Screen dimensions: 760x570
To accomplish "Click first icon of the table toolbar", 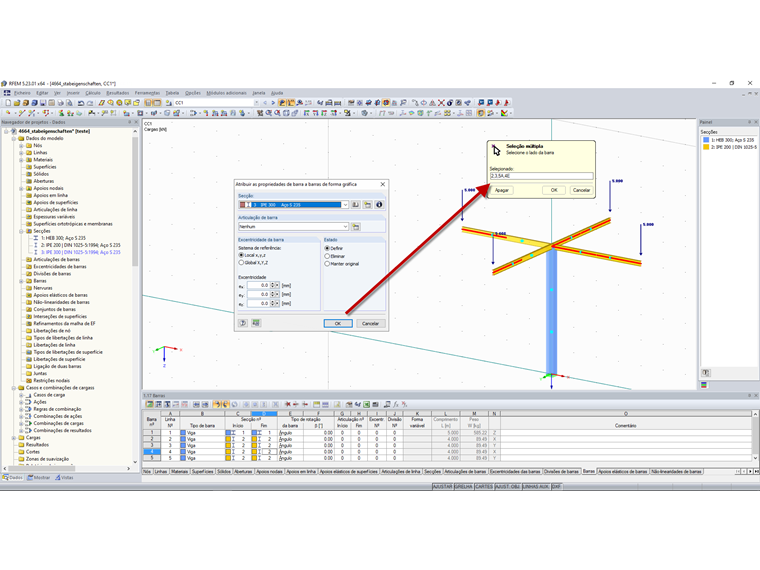I will [149, 404].
